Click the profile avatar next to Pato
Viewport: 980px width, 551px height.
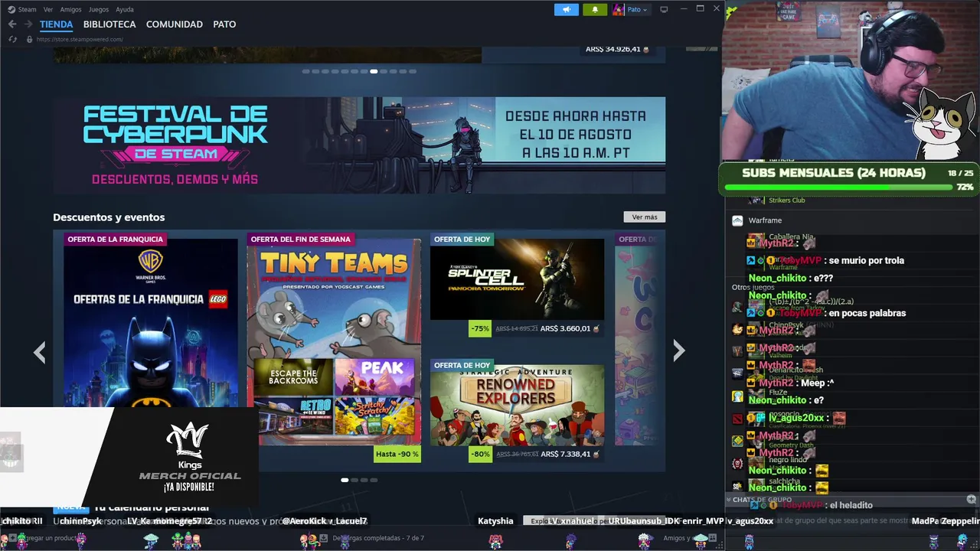click(619, 9)
